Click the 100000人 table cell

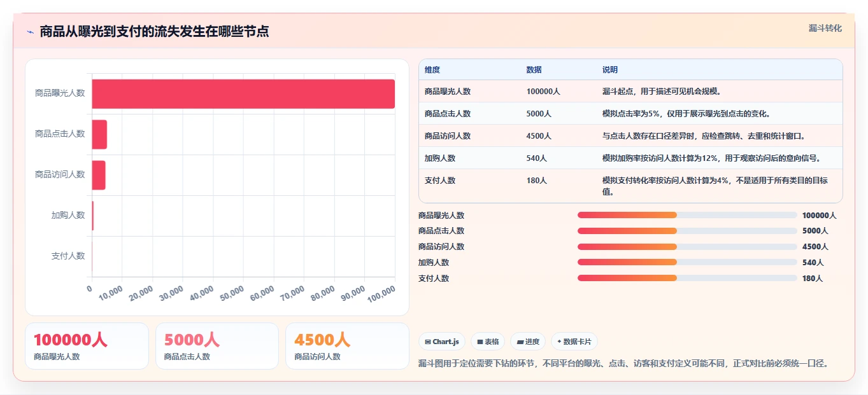(x=543, y=92)
